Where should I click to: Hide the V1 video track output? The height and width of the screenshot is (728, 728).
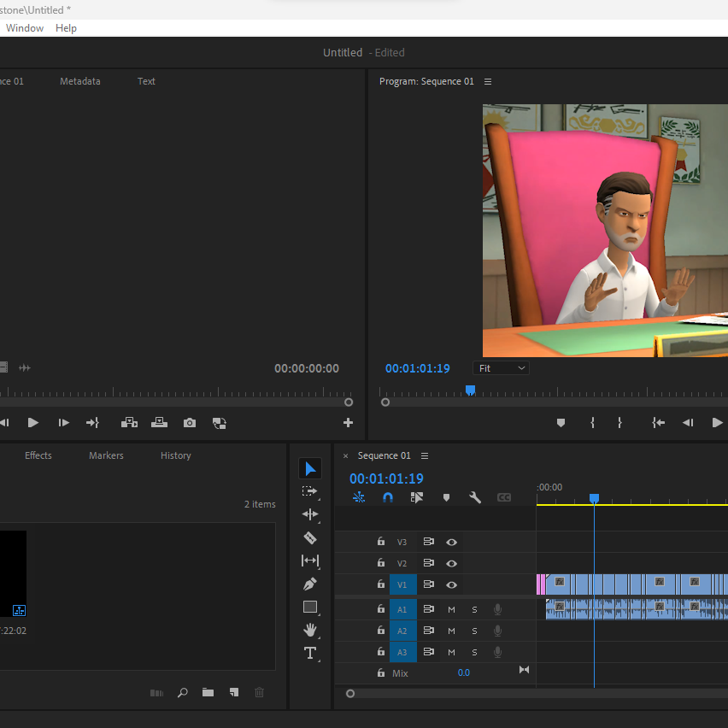451,585
